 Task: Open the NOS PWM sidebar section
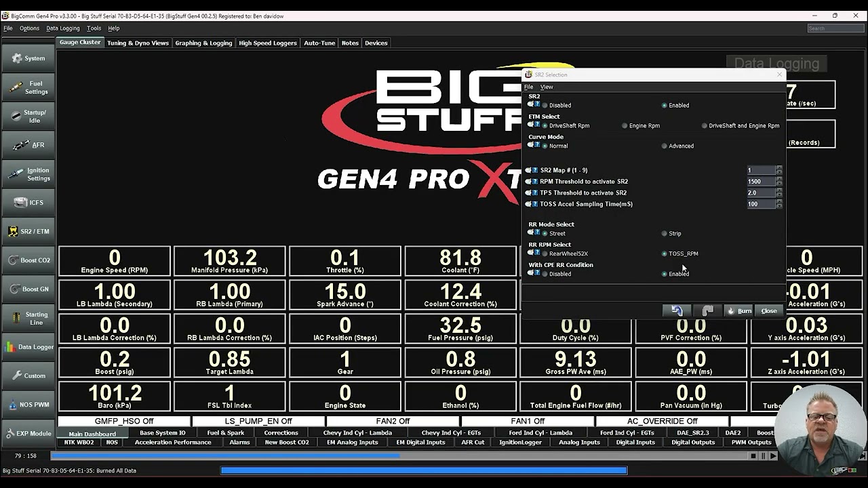[28, 405]
